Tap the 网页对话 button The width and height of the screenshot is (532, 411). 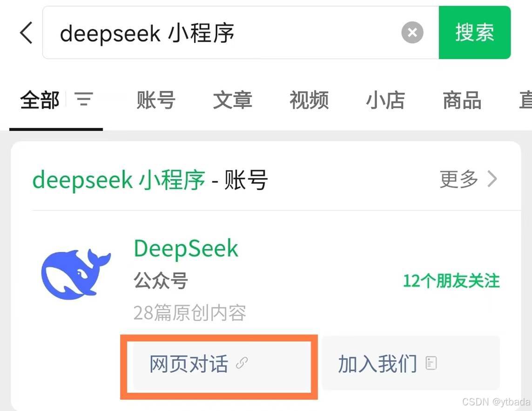tap(219, 364)
